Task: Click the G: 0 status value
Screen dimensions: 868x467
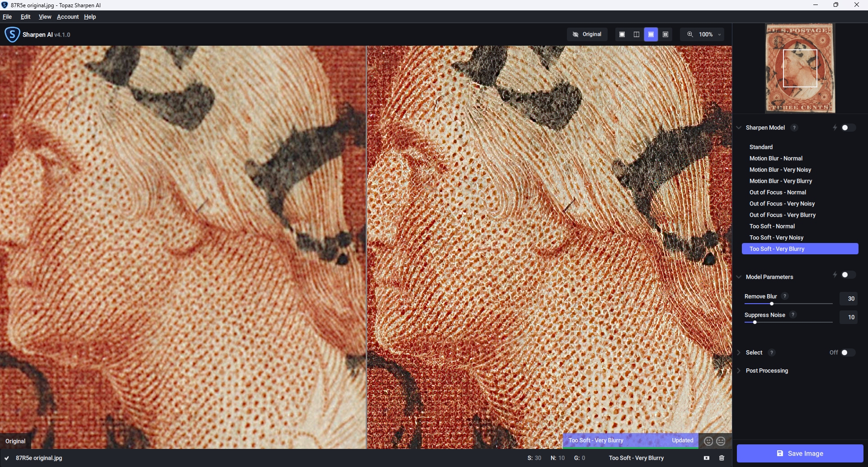Action: (580, 458)
